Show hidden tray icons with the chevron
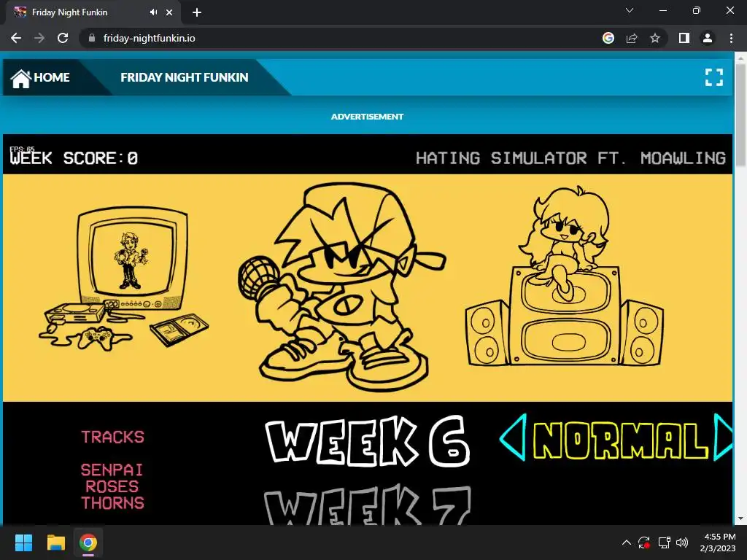This screenshot has width=747, height=560. [x=627, y=542]
